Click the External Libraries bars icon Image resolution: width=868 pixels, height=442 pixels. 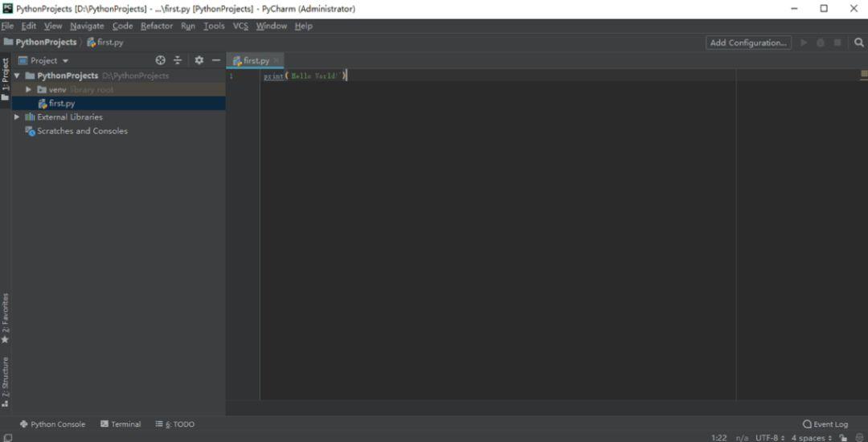click(x=30, y=117)
